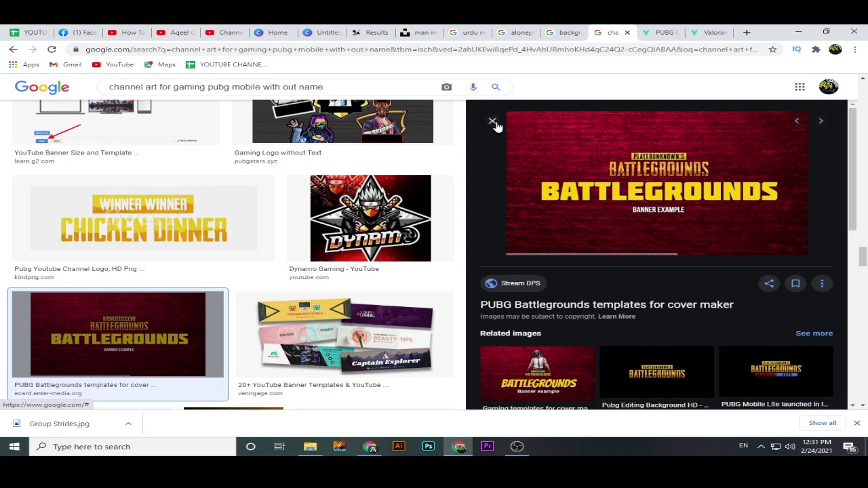868x488 pixels.
Task: Switch to Untitled tab
Action: pos(323,33)
